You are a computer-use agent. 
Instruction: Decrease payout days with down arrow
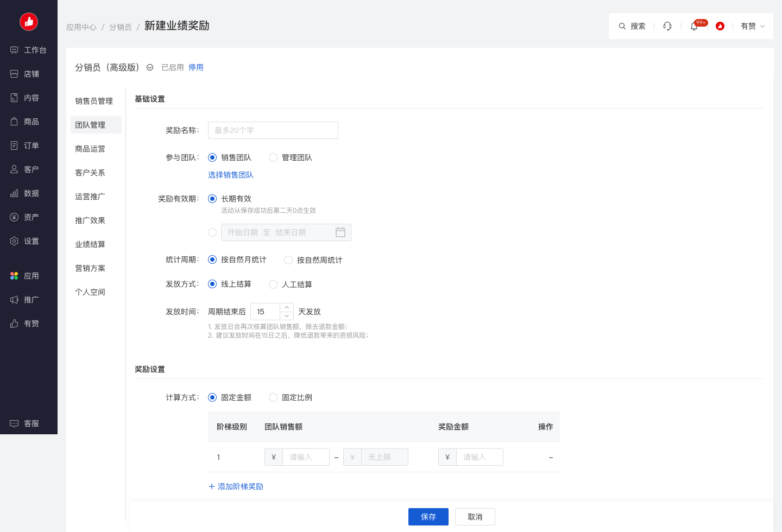tap(287, 315)
